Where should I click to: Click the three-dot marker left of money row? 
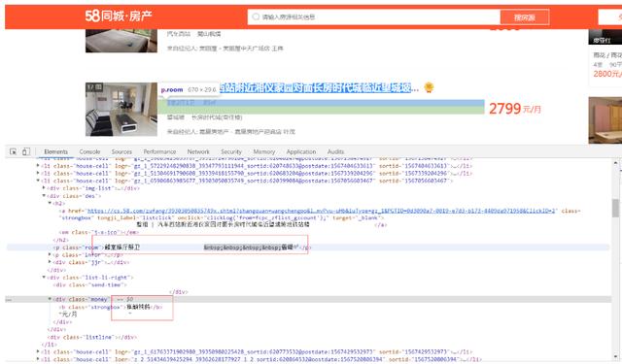coord(9,300)
